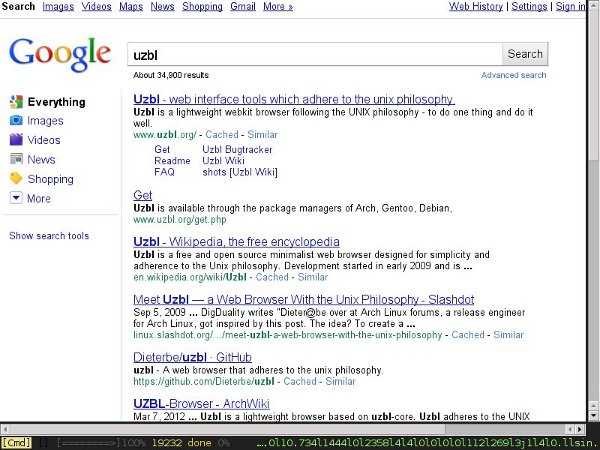Image resolution: width=600 pixels, height=450 pixels.
Task: Open Videos in the top navigation bar
Action: [96, 7]
